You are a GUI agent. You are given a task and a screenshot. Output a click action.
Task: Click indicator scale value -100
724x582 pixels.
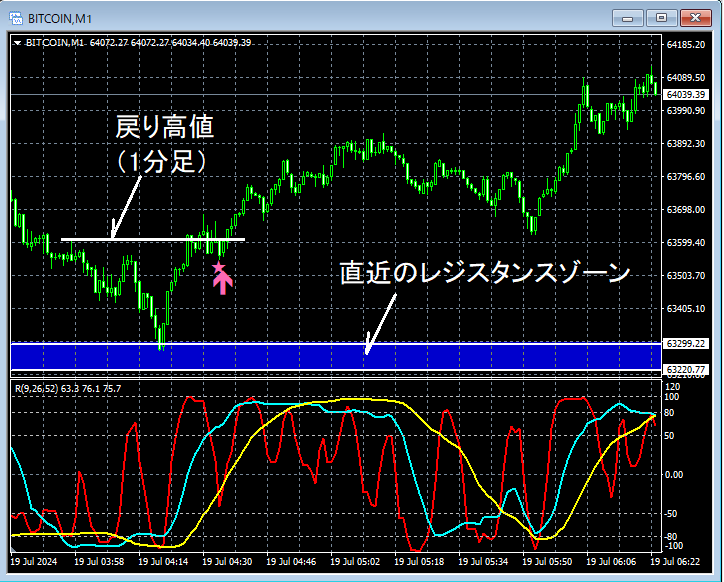672,546
